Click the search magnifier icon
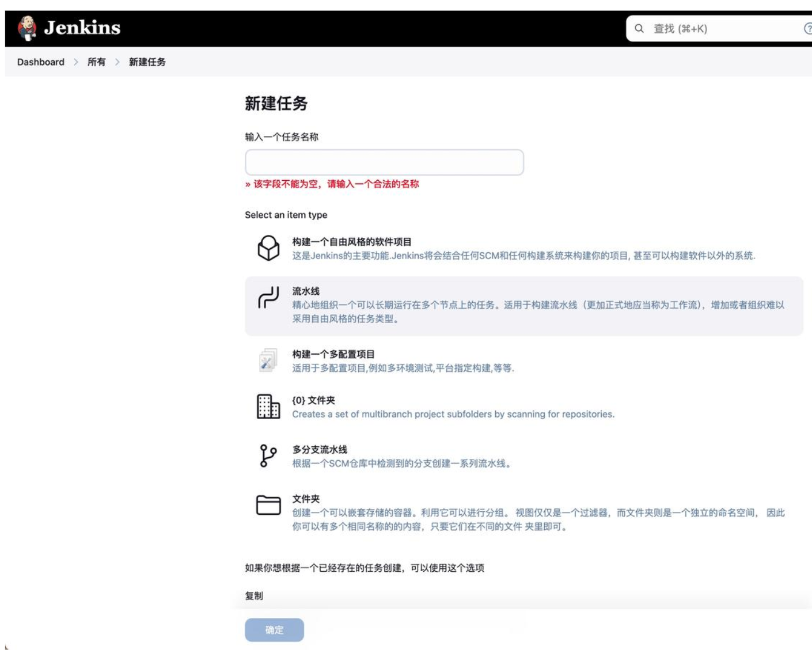Image resolution: width=812 pixels, height=657 pixels. click(639, 28)
